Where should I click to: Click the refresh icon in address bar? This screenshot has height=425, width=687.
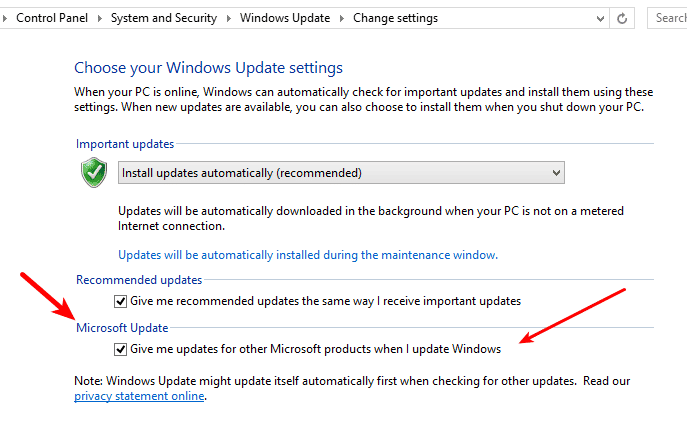coord(622,18)
